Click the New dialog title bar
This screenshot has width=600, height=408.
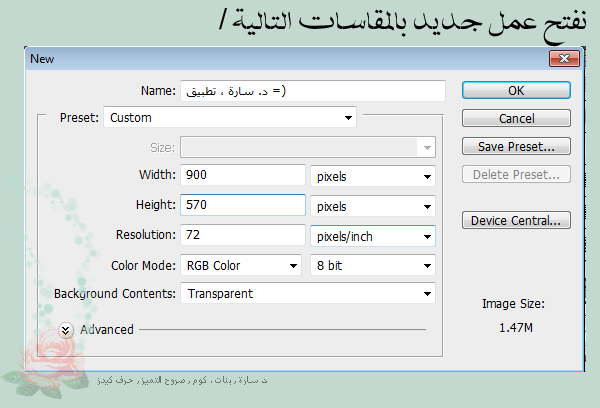pos(280,59)
